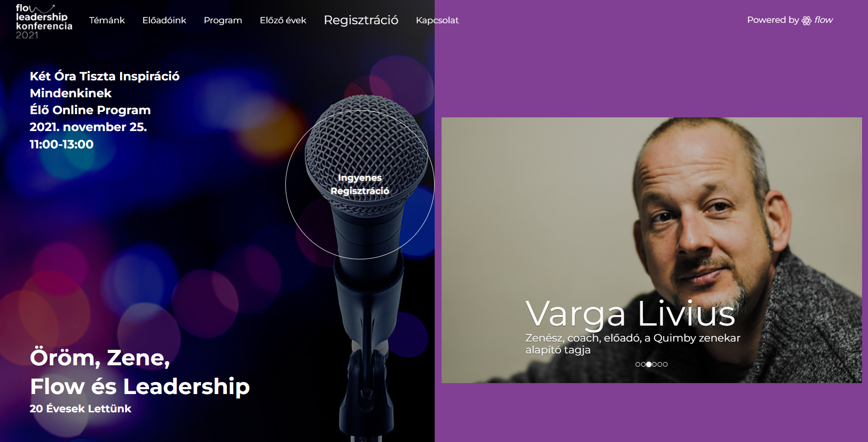Click the Powered by flow text link
The height and width of the screenshot is (442, 868).
[790, 20]
